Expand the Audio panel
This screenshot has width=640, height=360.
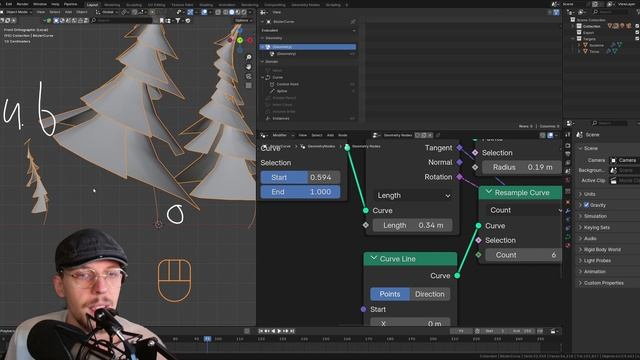590,238
